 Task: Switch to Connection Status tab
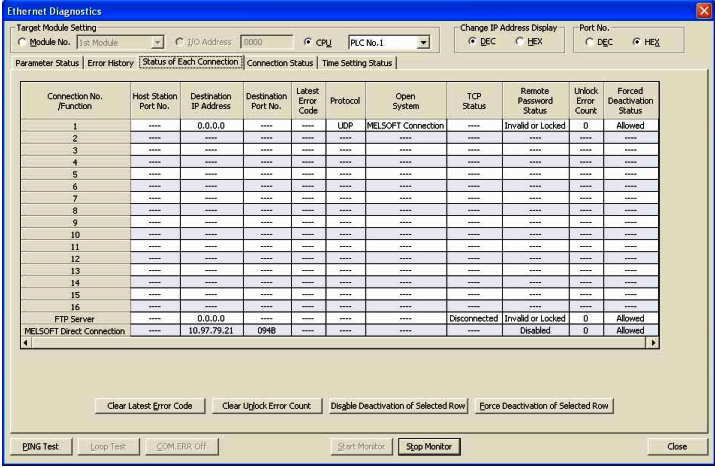pos(281,63)
